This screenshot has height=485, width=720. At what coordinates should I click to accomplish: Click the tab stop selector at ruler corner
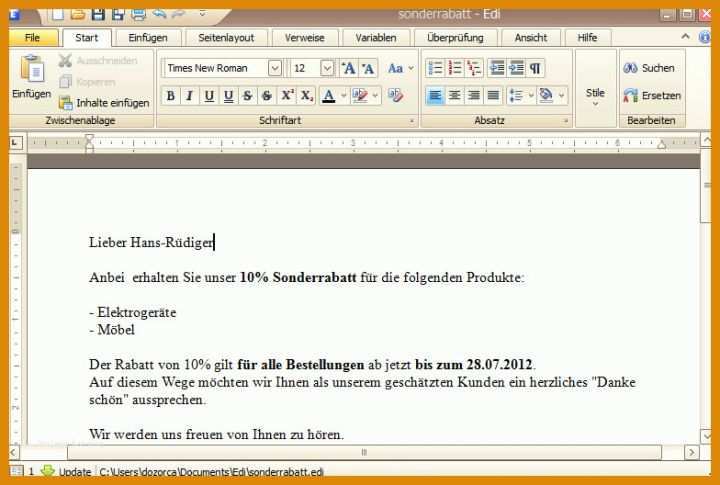pos(15,143)
